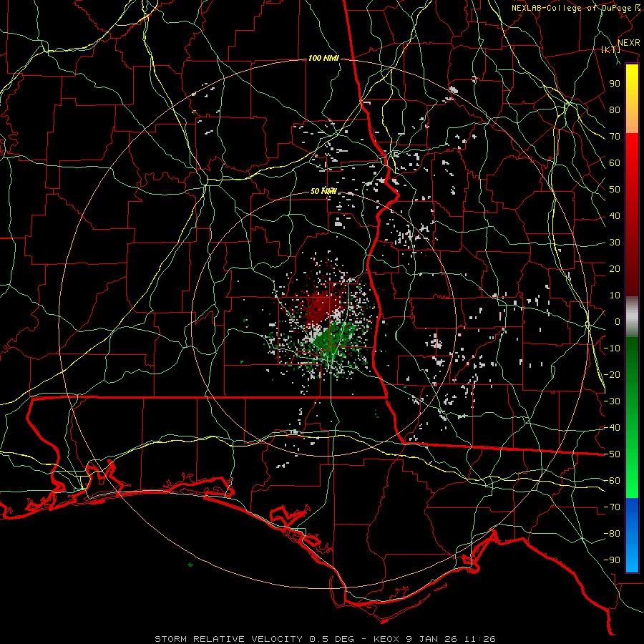644x644 pixels.
Task: Click the -60 value on the velocity scale
Action: [x=612, y=481]
